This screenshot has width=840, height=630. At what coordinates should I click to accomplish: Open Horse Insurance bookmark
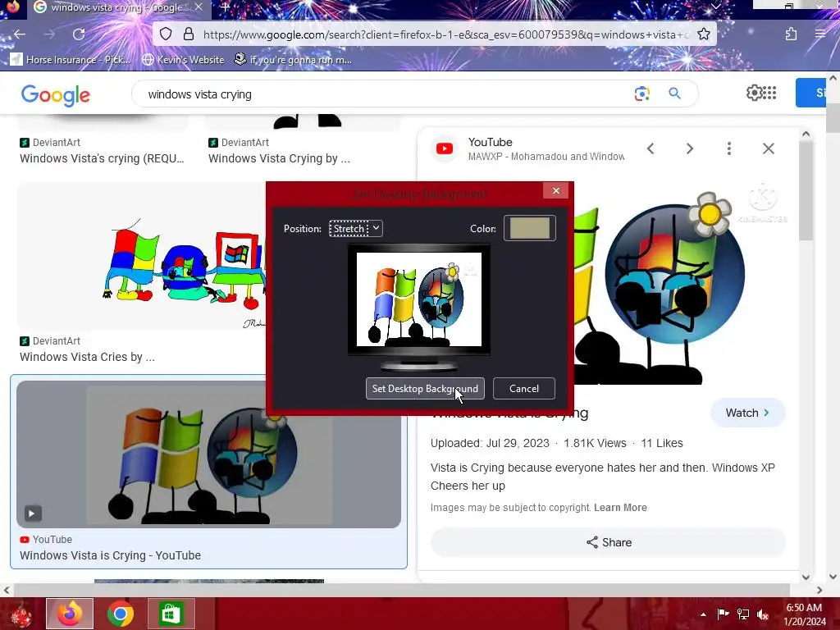click(71, 59)
